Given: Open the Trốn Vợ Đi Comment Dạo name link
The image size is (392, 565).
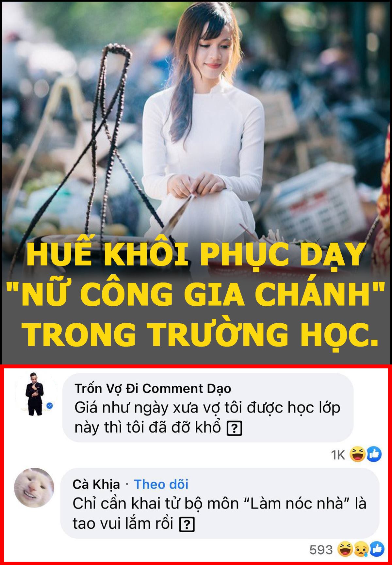Looking at the screenshot, I should (153, 388).
